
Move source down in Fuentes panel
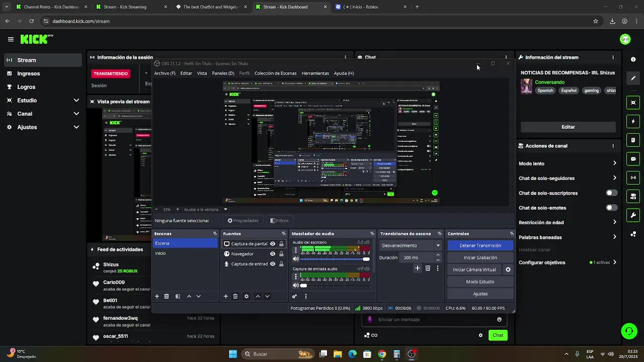(267, 297)
